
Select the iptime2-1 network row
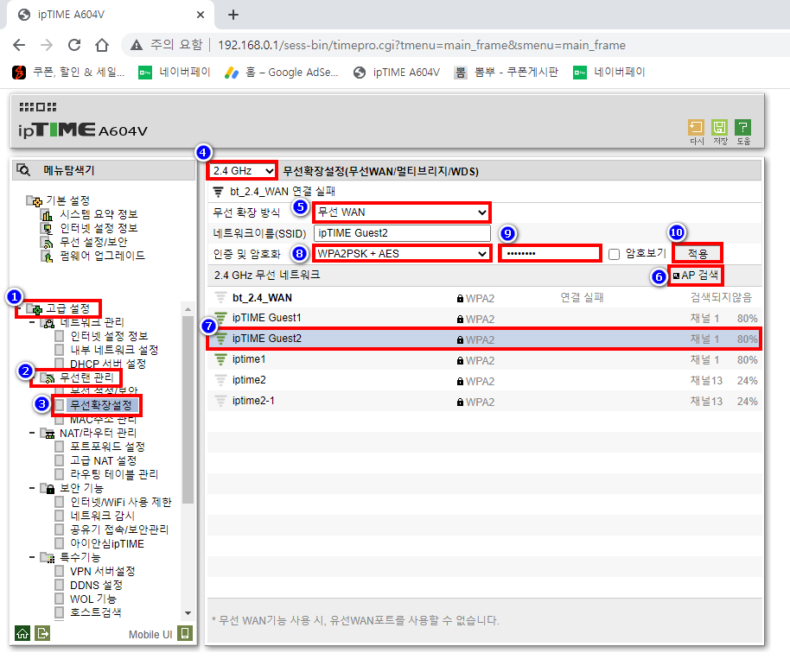point(484,401)
